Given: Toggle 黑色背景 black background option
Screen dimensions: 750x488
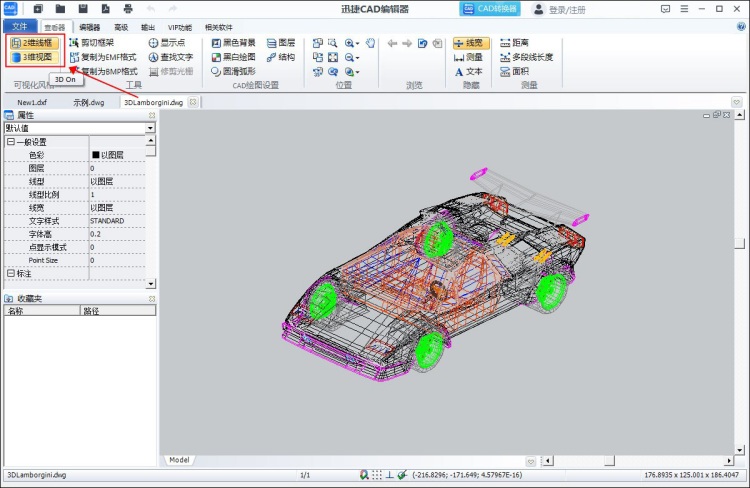Looking at the screenshot, I should [x=233, y=43].
